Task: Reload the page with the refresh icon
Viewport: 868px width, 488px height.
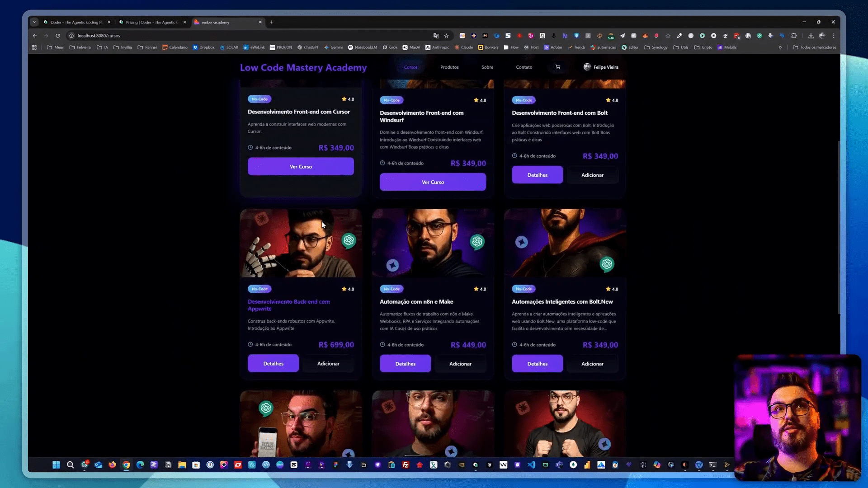Action: click(57, 36)
